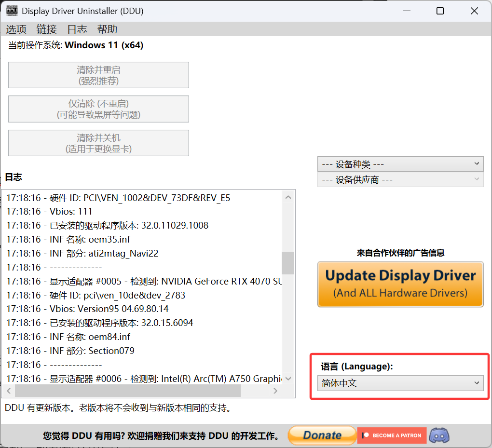Image resolution: width=492 pixels, height=448 pixels.
Task: Close the DDU window
Action: tap(474, 11)
